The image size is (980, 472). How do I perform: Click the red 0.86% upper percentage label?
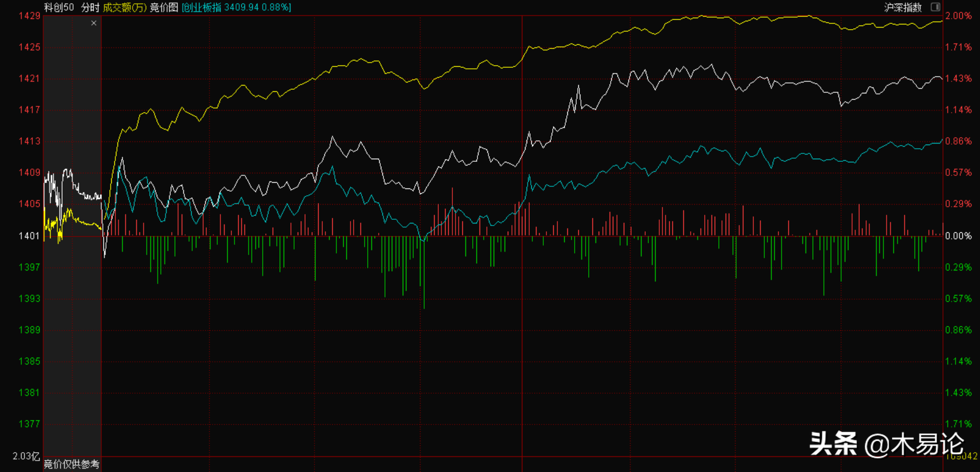[x=958, y=141]
